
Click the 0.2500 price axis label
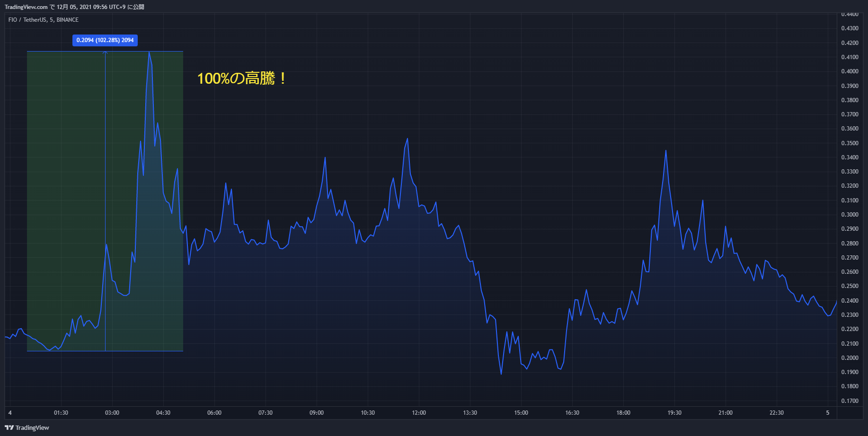(x=850, y=286)
